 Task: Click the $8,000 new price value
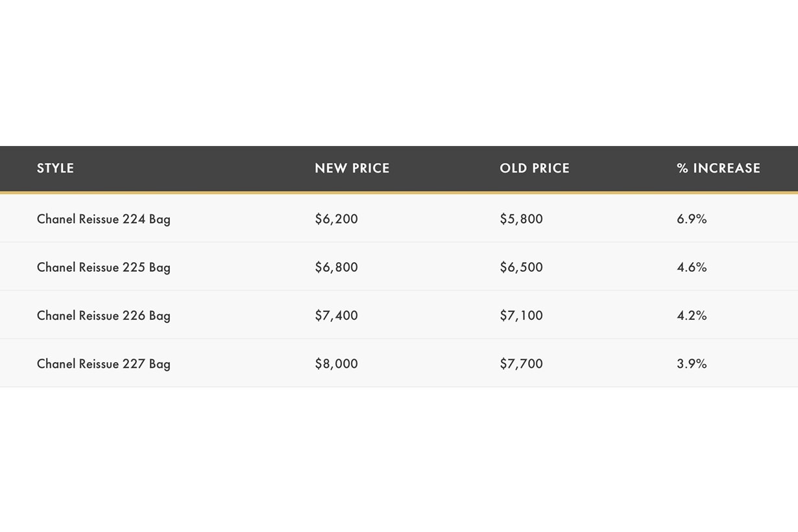[x=336, y=364]
